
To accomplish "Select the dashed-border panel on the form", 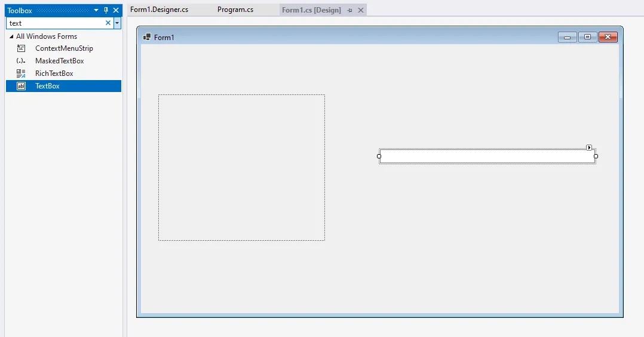I will (x=241, y=167).
